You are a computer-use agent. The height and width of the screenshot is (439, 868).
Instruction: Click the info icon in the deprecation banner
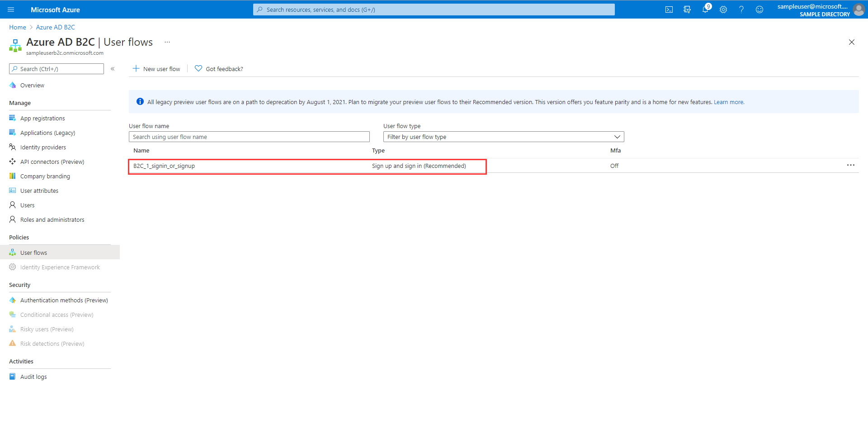point(140,102)
